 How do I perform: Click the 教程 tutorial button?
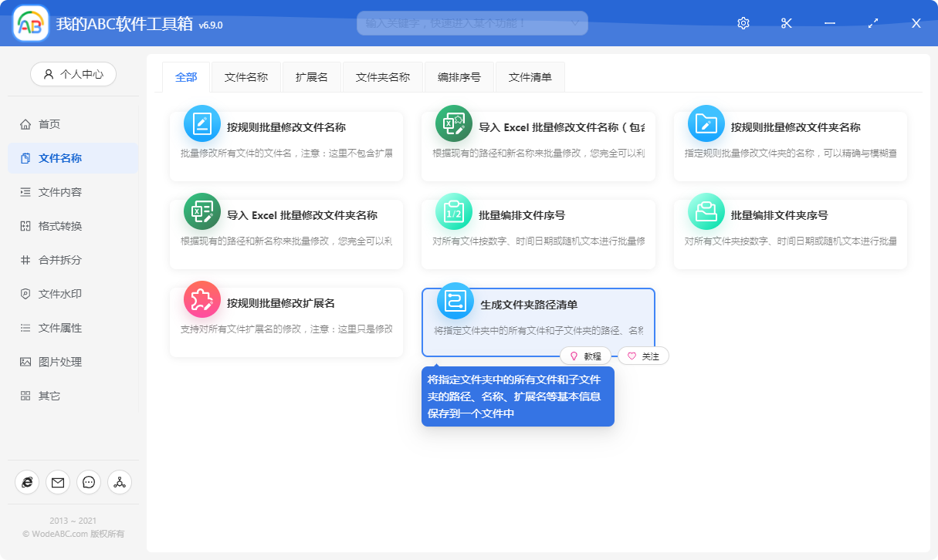[x=588, y=356]
